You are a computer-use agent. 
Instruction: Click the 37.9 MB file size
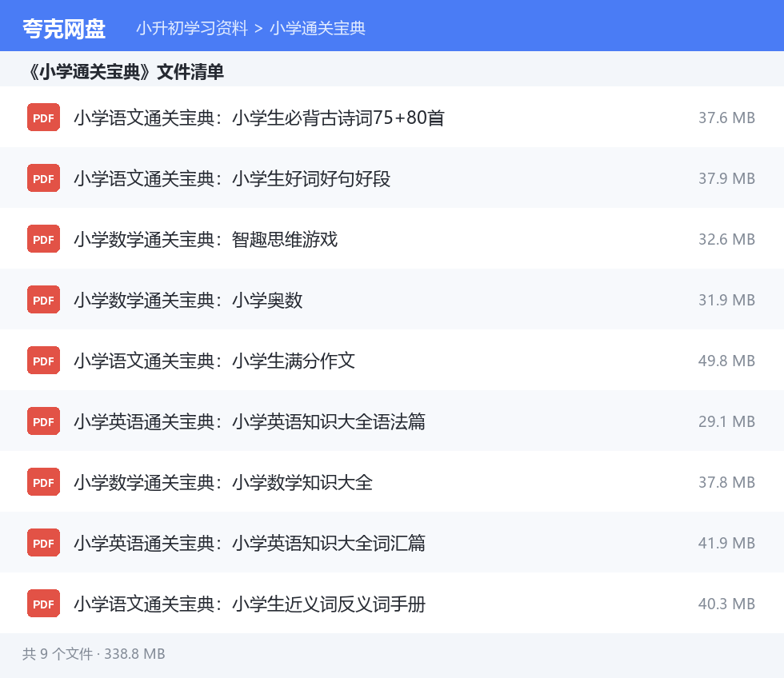point(726,179)
